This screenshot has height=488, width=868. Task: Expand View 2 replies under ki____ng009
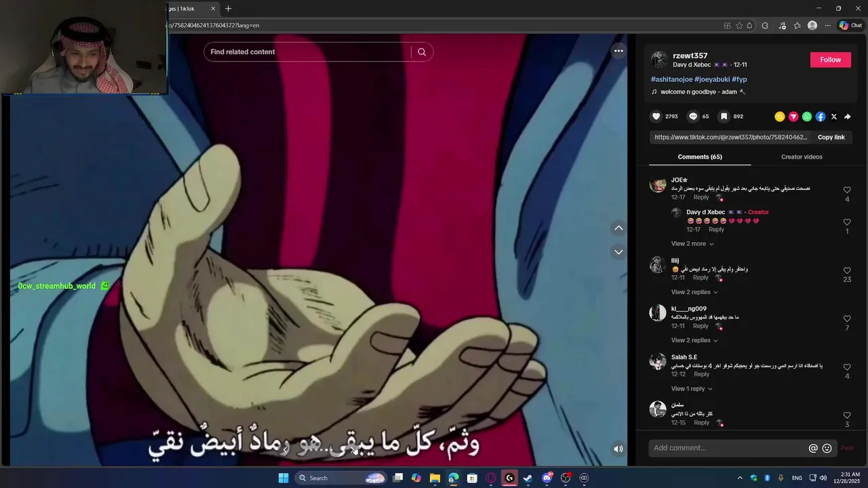pyautogui.click(x=694, y=340)
